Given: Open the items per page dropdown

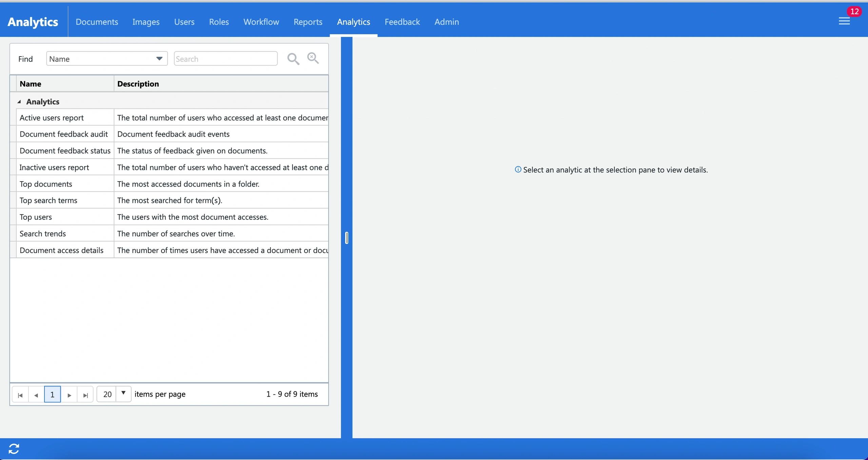Looking at the screenshot, I should 123,394.
